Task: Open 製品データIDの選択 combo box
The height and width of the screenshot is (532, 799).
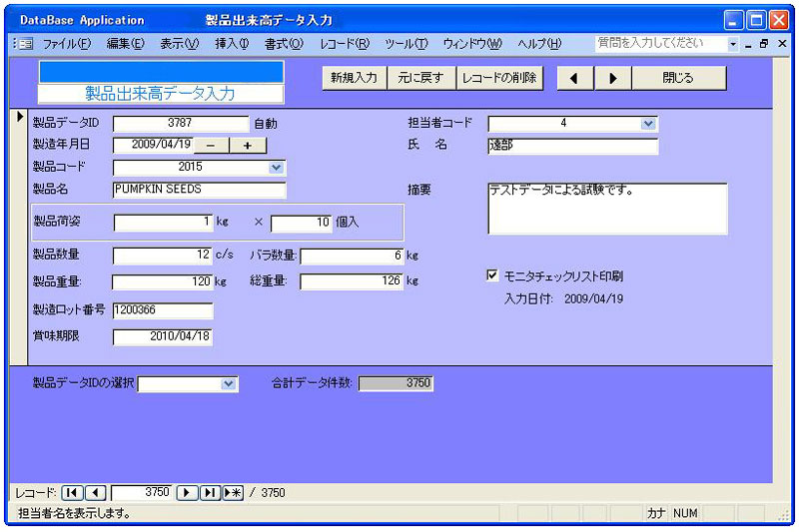Action: pyautogui.click(x=229, y=383)
